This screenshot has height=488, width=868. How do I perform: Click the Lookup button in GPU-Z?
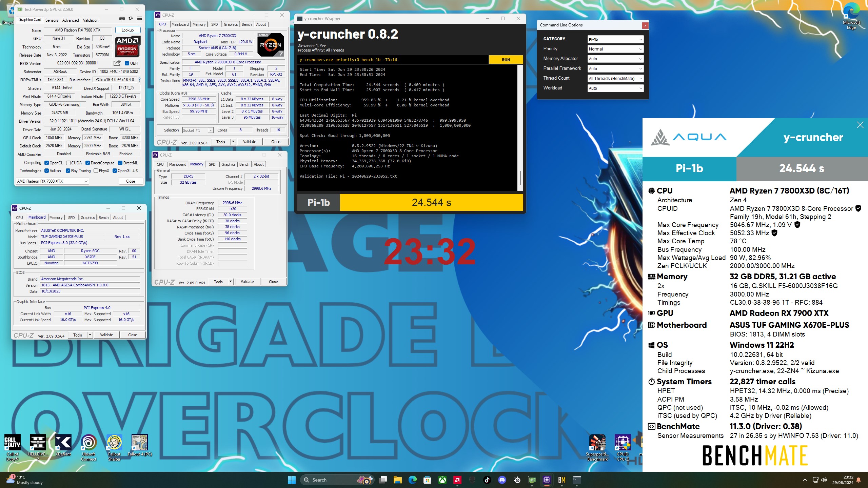pos(128,30)
